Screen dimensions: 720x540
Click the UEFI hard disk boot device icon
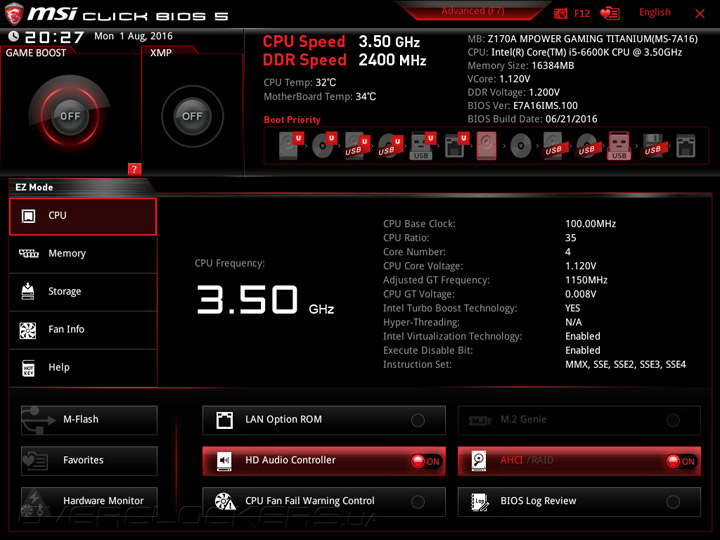point(290,146)
